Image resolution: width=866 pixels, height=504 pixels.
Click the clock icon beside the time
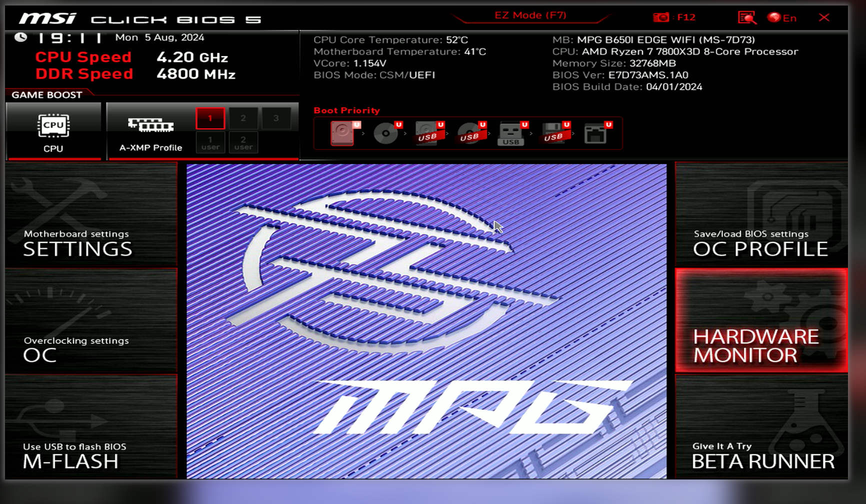click(20, 37)
